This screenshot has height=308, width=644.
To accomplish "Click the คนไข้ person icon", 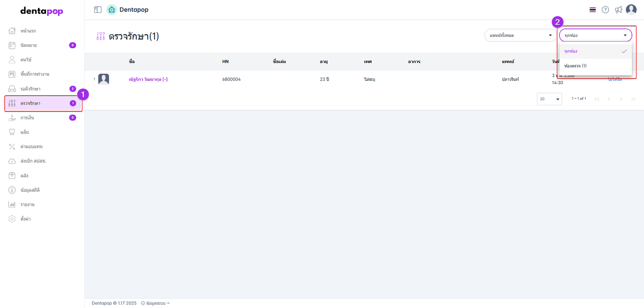I will [x=12, y=60].
